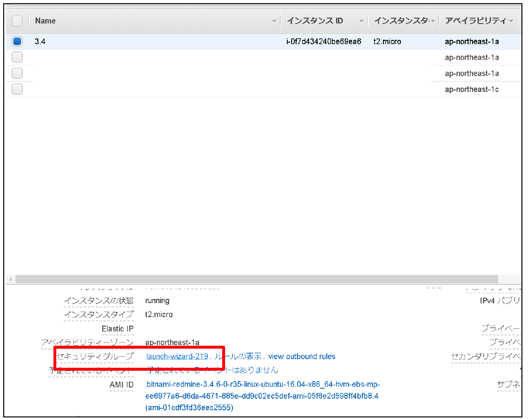Select the instance ID i-0f7d434240be69ea6
This screenshot has width=532, height=420.
click(323, 41)
